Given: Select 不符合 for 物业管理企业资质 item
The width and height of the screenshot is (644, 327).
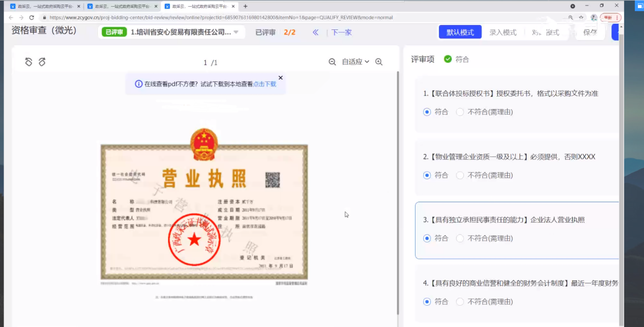Looking at the screenshot, I should coord(460,175).
